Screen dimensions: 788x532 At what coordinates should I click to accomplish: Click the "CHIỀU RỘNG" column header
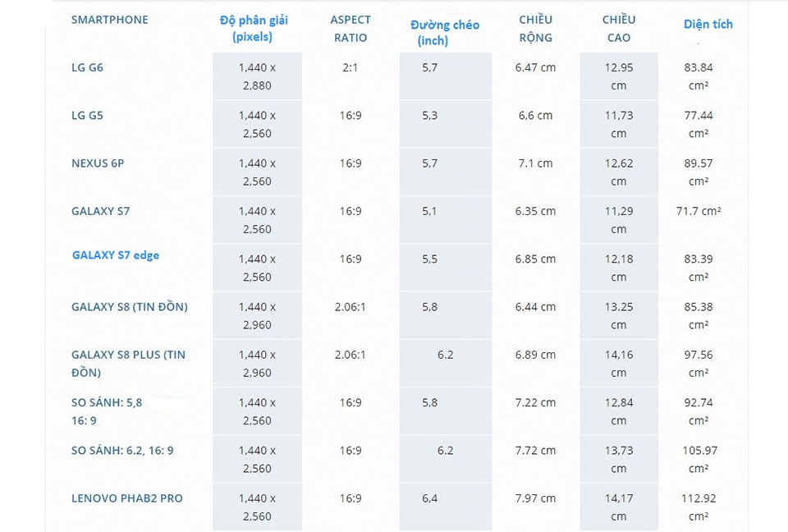(536, 28)
